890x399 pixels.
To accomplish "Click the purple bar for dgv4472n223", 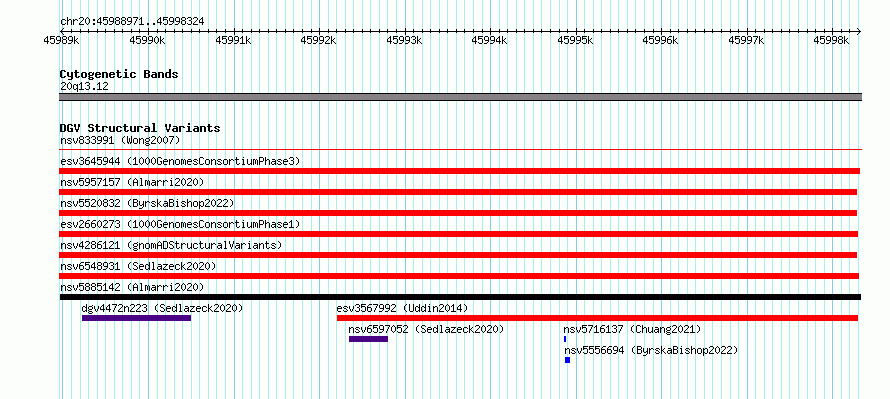I will pos(136,318).
